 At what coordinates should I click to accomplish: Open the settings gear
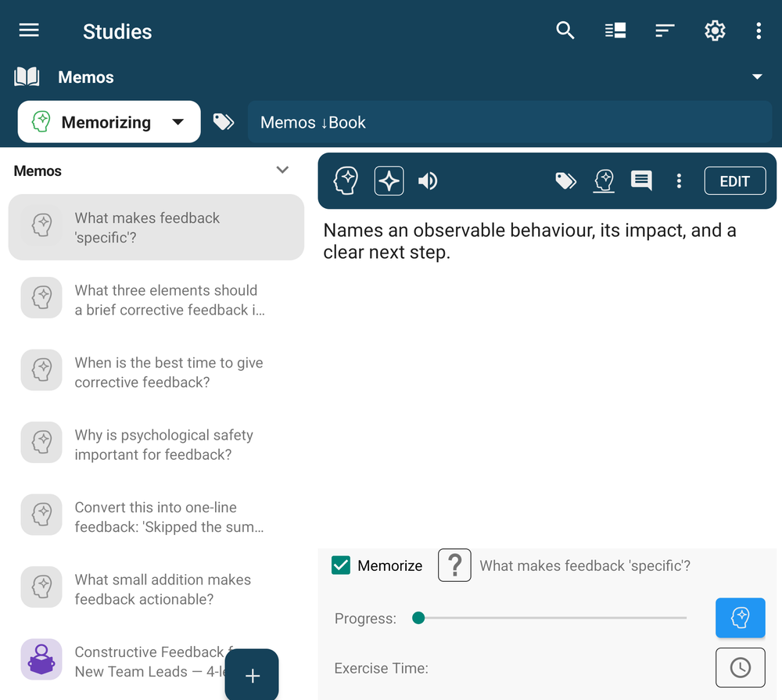pyautogui.click(x=715, y=31)
